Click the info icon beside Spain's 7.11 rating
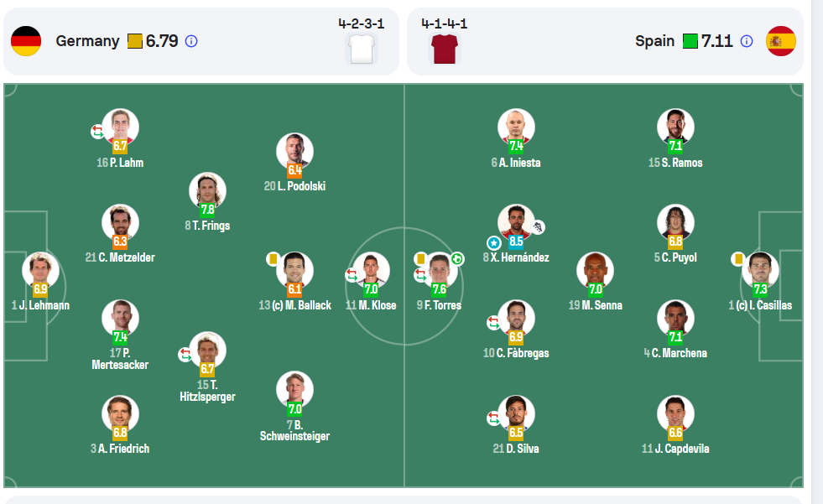 pos(747,41)
